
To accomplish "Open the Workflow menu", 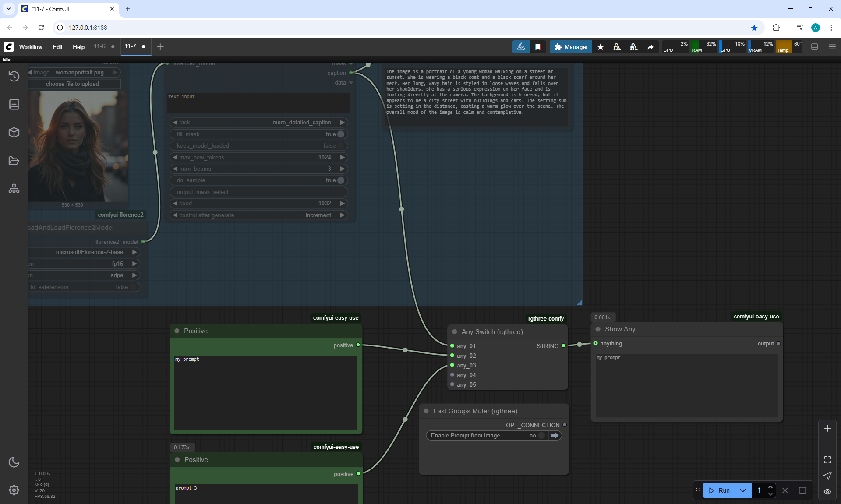I will pyautogui.click(x=31, y=47).
